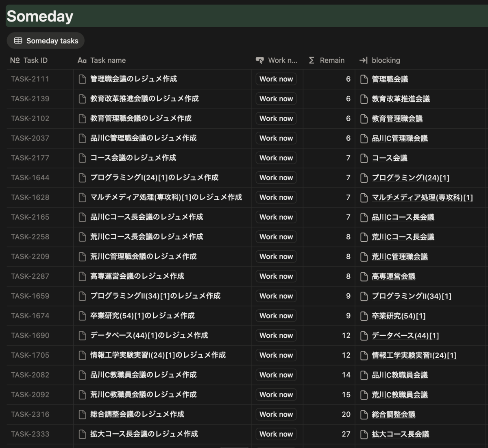
Task: Click the page icon beside blocking 高専運営会議
Action: [364, 277]
